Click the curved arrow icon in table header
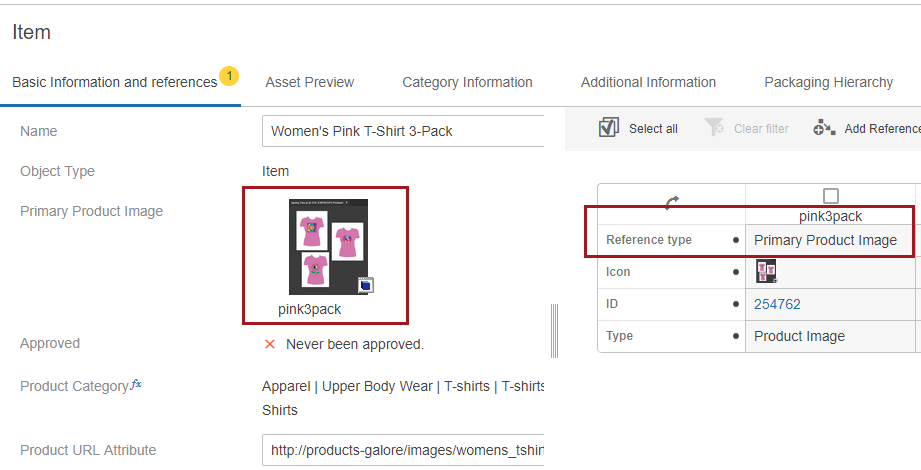Viewport: 921px width, 470px height. [x=671, y=201]
